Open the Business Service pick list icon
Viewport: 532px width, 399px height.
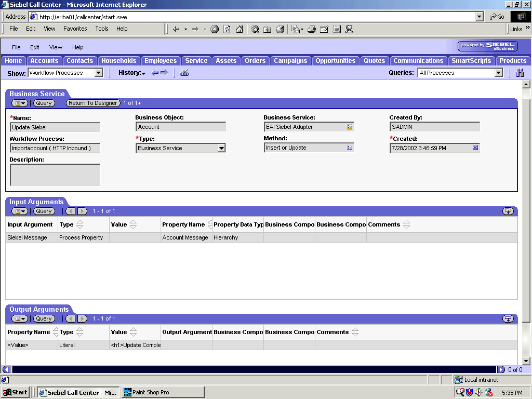[x=351, y=126]
